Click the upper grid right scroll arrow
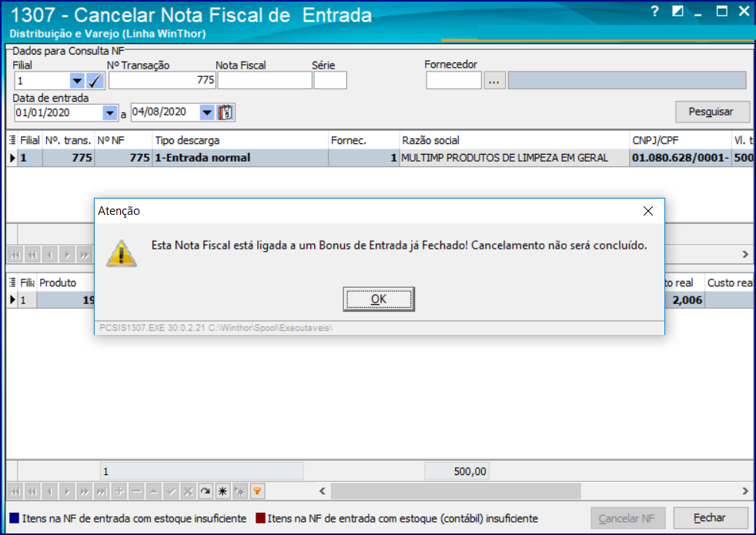Image resolution: width=756 pixels, height=535 pixels. click(745, 255)
